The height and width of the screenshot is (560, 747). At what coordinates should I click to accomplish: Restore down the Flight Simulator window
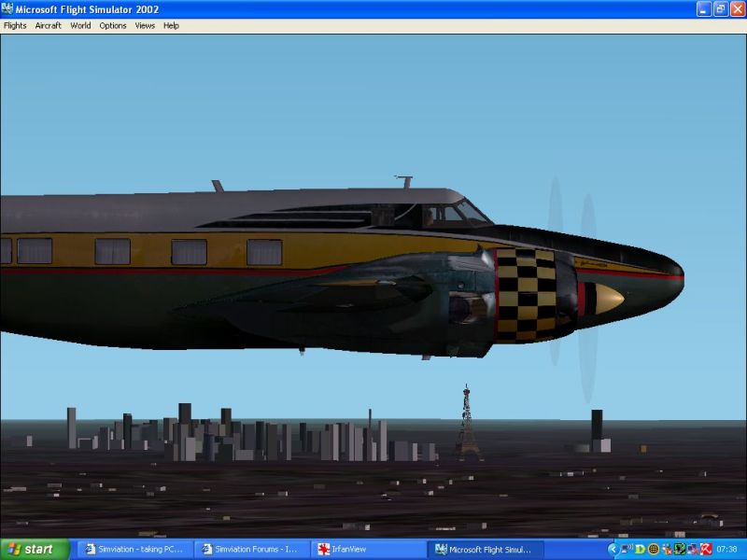coord(721,9)
